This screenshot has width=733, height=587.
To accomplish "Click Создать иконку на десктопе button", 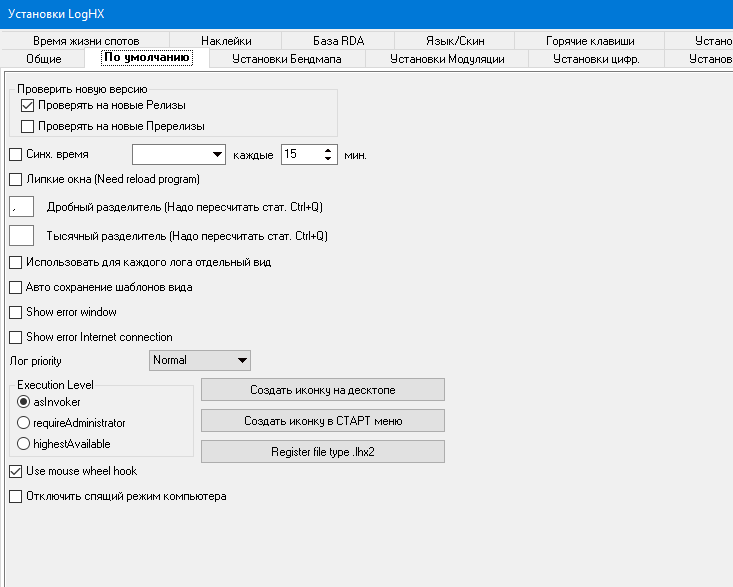I will tap(323, 389).
